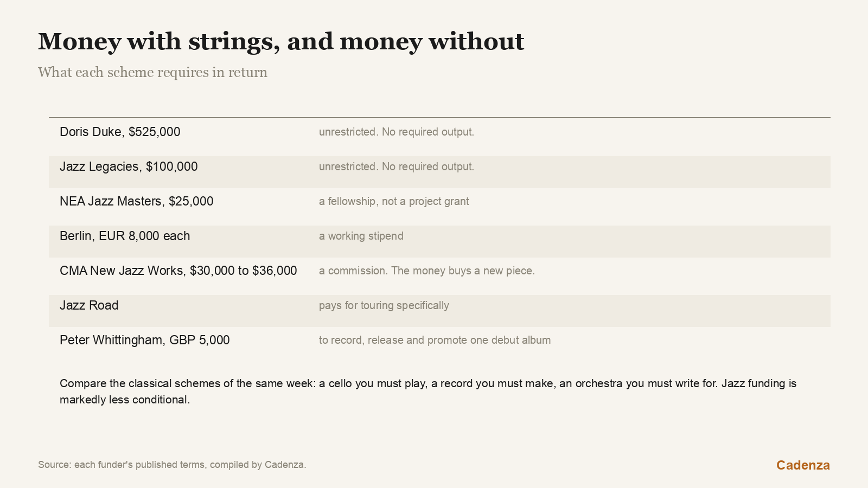
Task: Select the Jazz Legacies unrestricted description text
Action: (397, 166)
